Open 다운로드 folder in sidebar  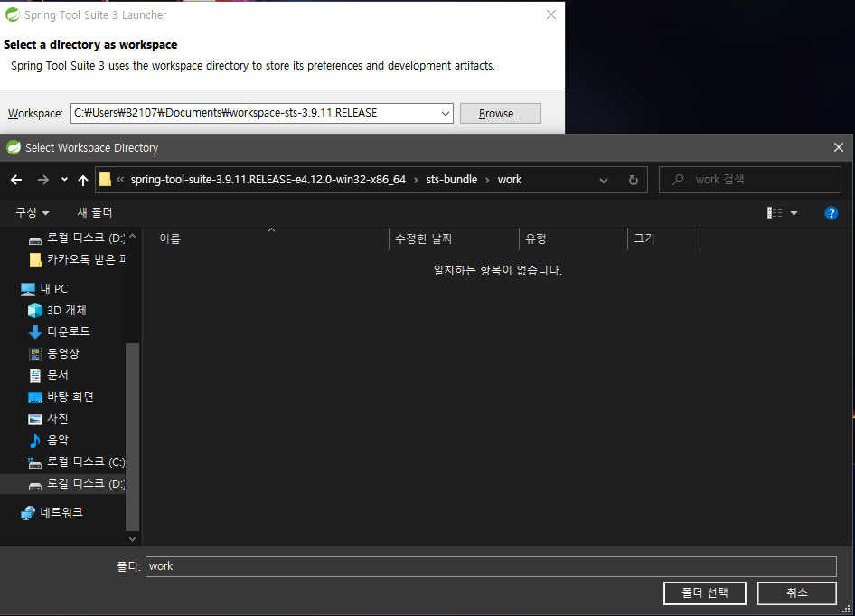click(59, 331)
